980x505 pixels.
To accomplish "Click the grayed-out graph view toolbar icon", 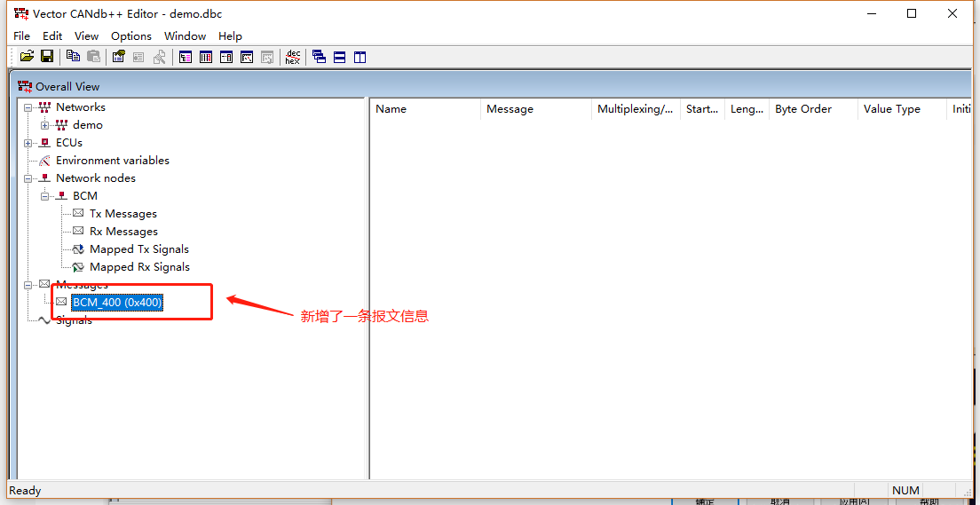I will (x=267, y=58).
